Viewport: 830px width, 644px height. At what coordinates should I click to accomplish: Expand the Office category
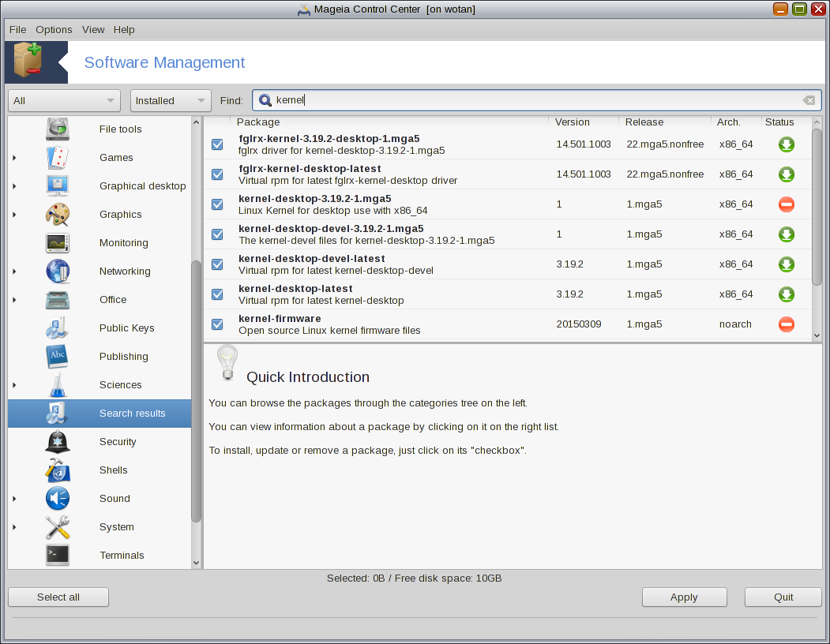(14, 300)
